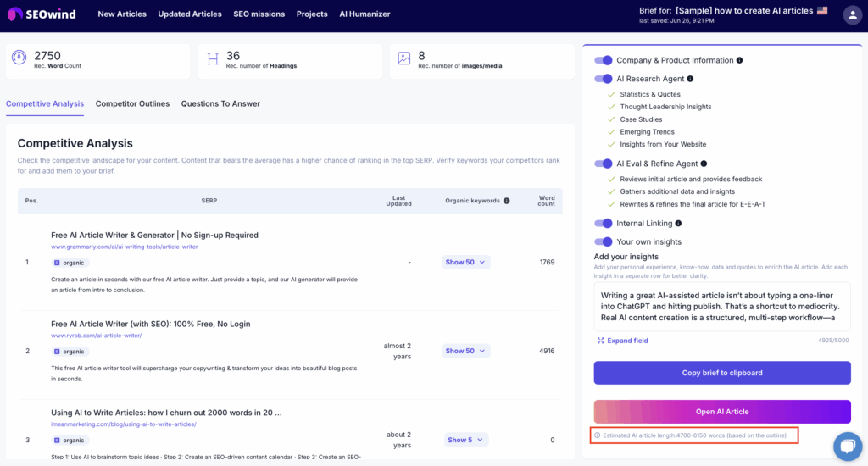Click info icon next to Internal Linking
This screenshot has height=466, width=868.
click(x=678, y=224)
